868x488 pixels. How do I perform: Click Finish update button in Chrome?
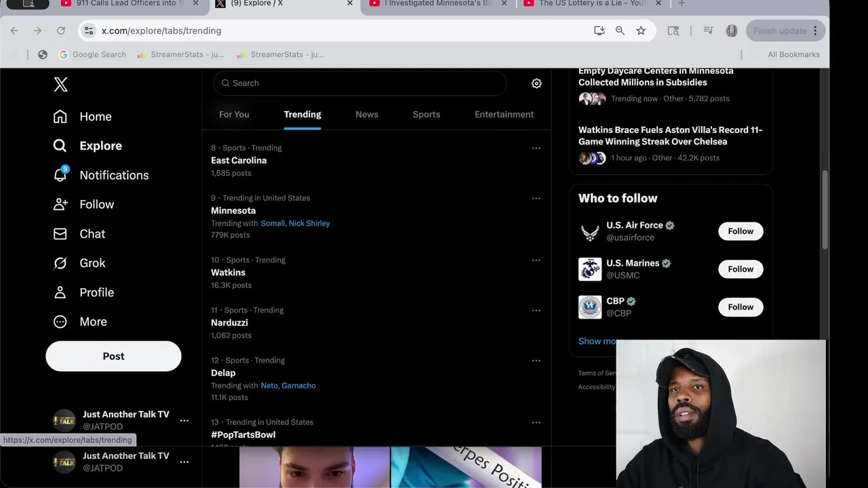[x=786, y=30]
